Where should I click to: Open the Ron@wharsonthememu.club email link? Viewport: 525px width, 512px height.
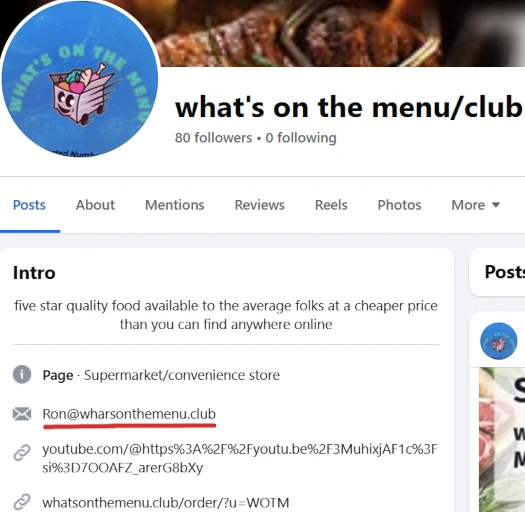(x=129, y=414)
